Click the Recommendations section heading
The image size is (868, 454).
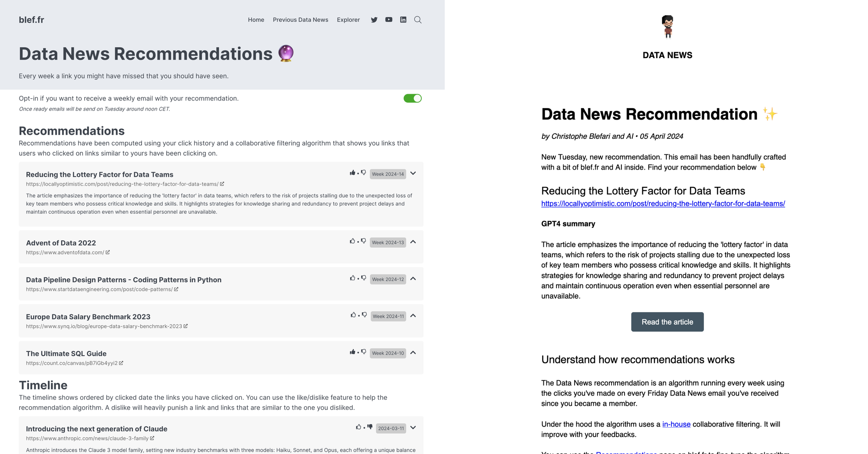tap(72, 131)
